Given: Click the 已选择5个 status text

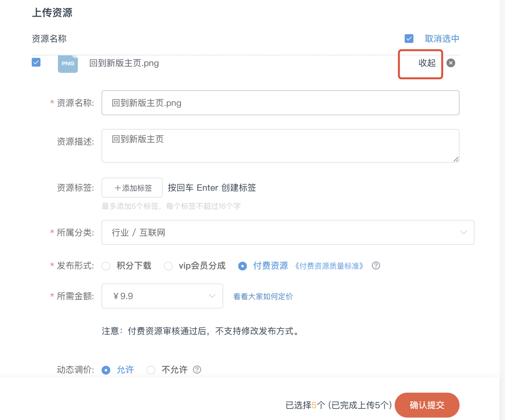Looking at the screenshot, I should (305, 405).
